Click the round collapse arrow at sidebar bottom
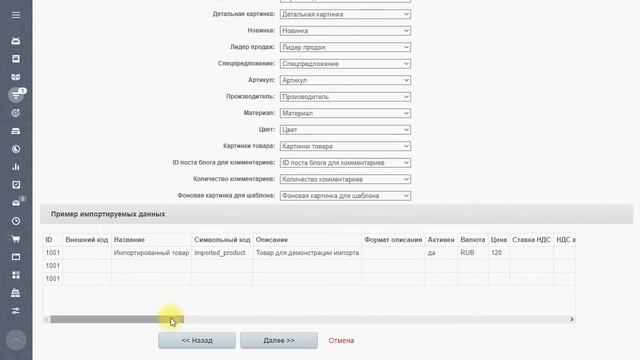The width and height of the screenshot is (640, 360). coord(16,340)
